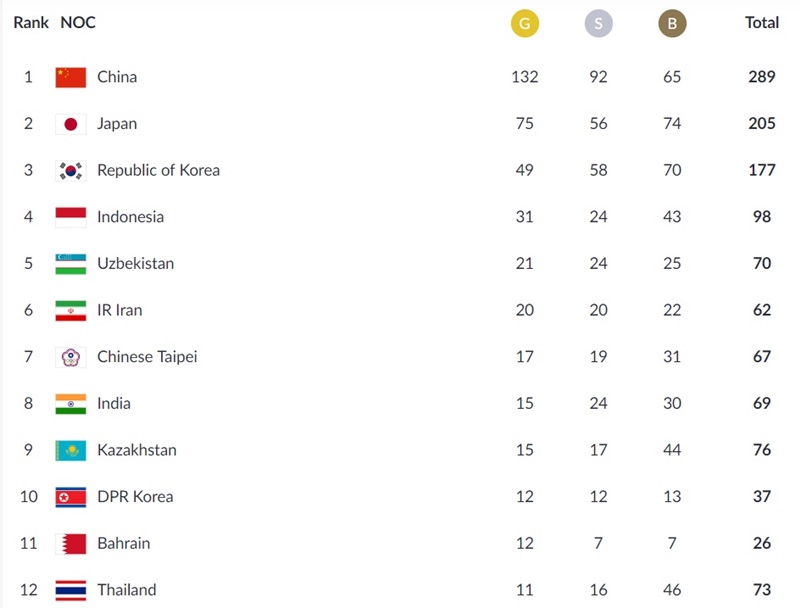The width and height of the screenshot is (800, 608).
Task: Open the Chinese Taipei country link
Action: (147, 357)
